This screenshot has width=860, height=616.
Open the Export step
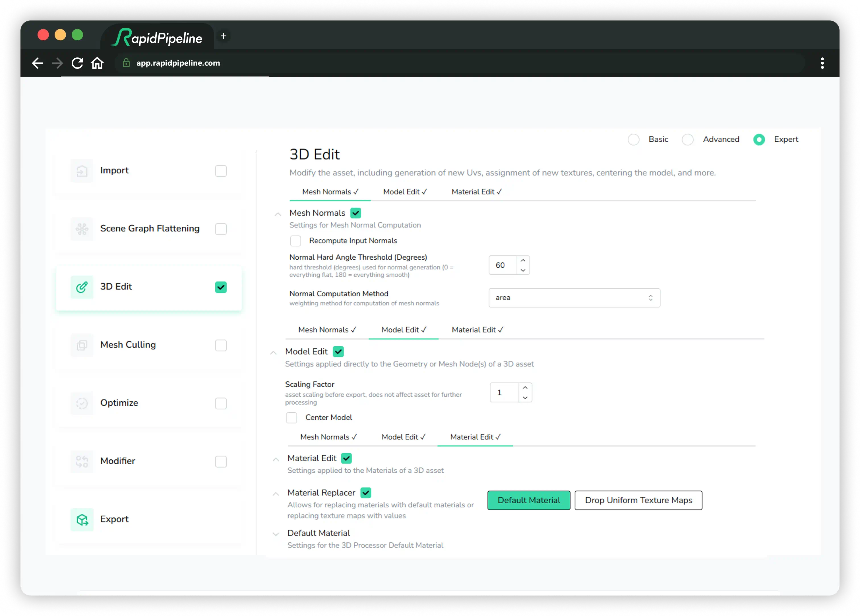[148, 519]
